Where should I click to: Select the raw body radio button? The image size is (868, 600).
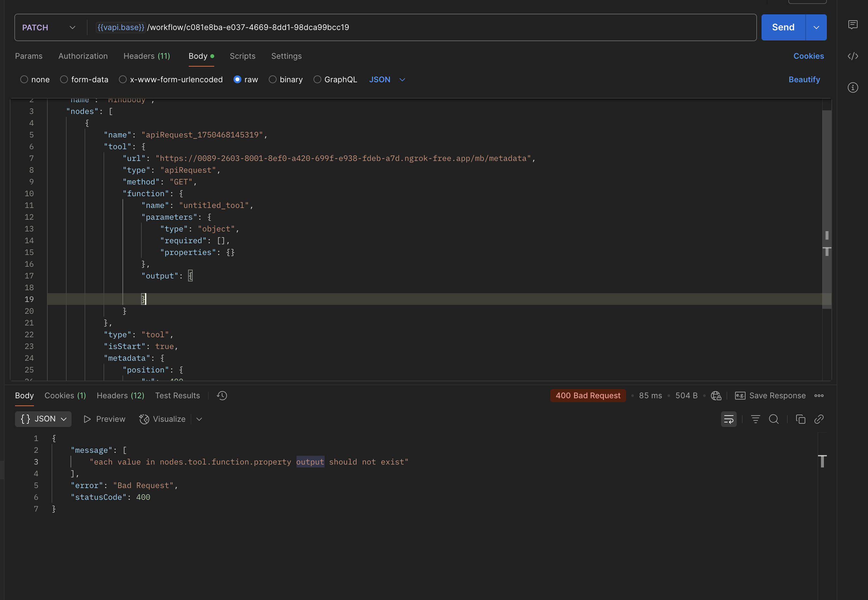click(x=237, y=79)
